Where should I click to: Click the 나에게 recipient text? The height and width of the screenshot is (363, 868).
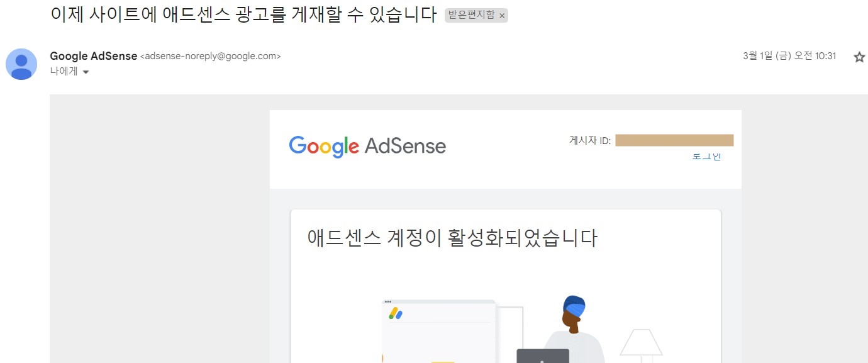(x=64, y=72)
